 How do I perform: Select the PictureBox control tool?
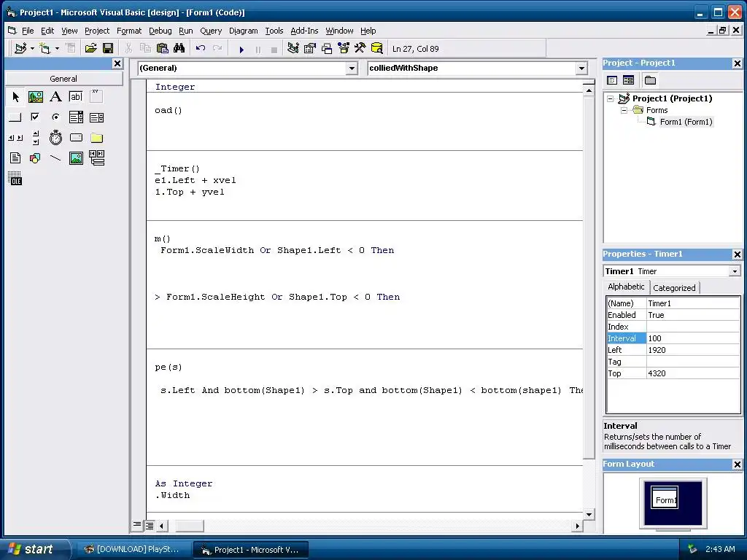(x=36, y=97)
